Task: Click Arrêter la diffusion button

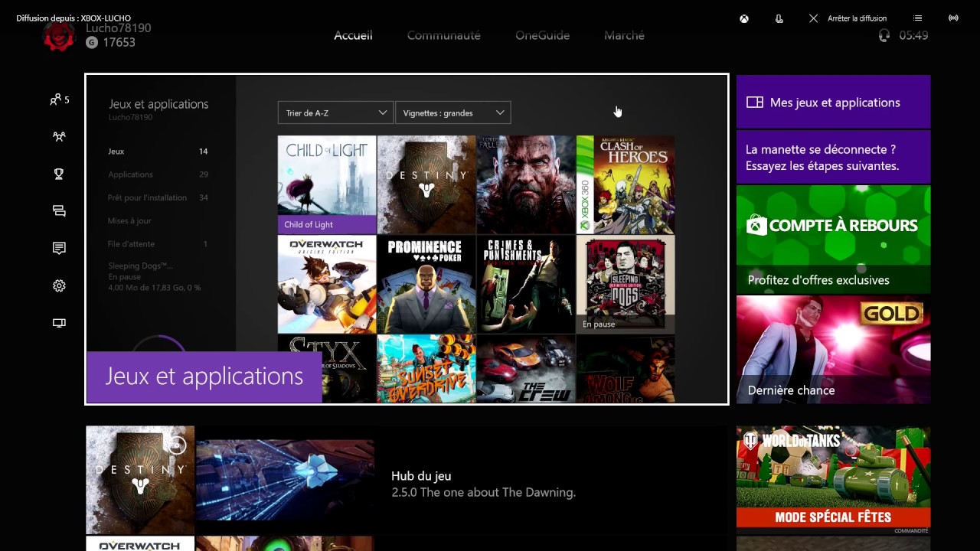Action: (848, 18)
